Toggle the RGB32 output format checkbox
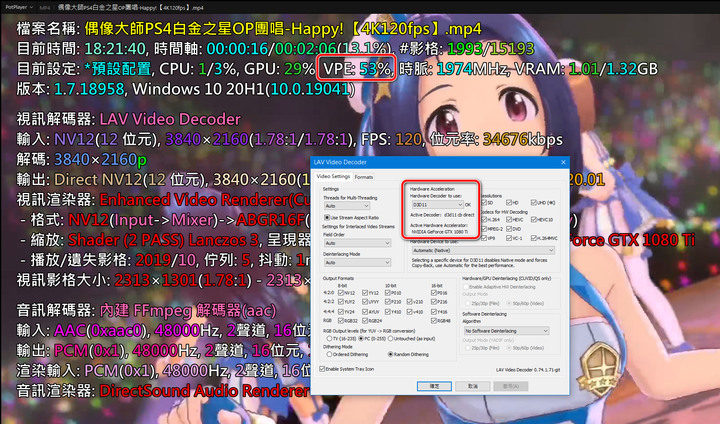 (x=341, y=321)
